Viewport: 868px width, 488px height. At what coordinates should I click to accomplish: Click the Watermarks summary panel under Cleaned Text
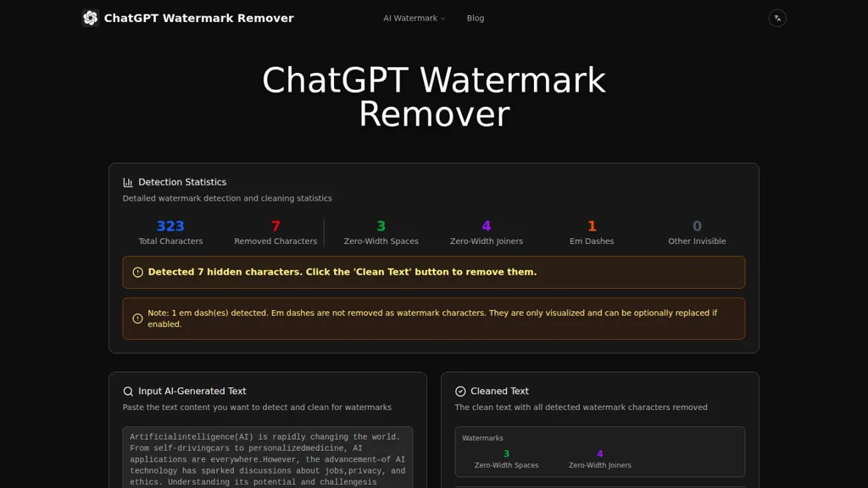pos(599,451)
